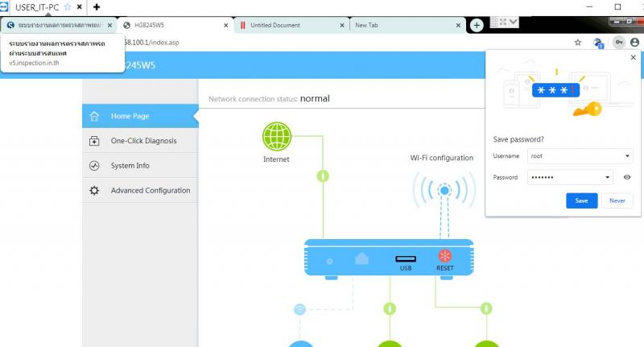
Task: Click the v5.inspection.in.th tooltip text
Action: 34,63
